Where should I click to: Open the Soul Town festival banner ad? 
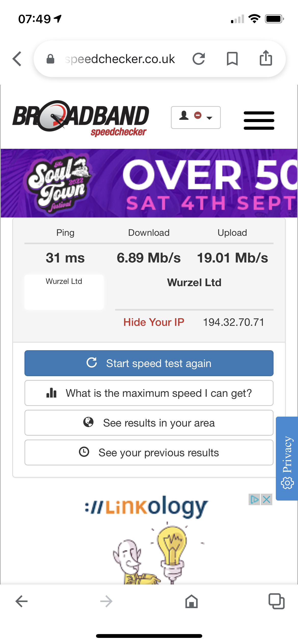149,183
